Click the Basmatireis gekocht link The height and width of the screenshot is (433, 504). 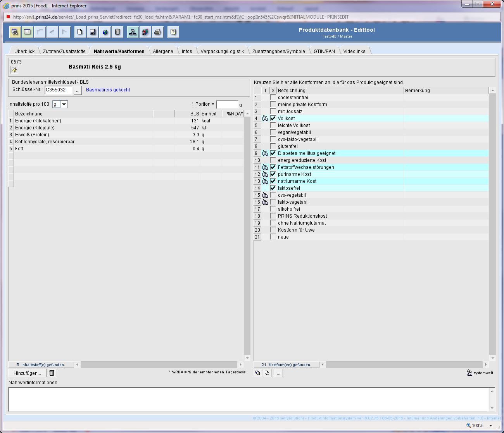(108, 90)
